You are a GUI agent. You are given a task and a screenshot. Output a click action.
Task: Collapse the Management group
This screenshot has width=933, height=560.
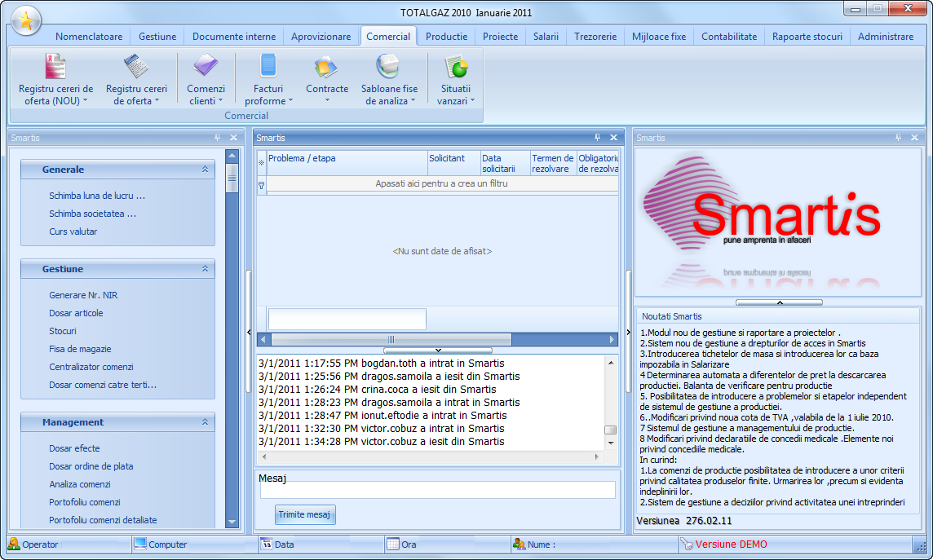pos(205,422)
